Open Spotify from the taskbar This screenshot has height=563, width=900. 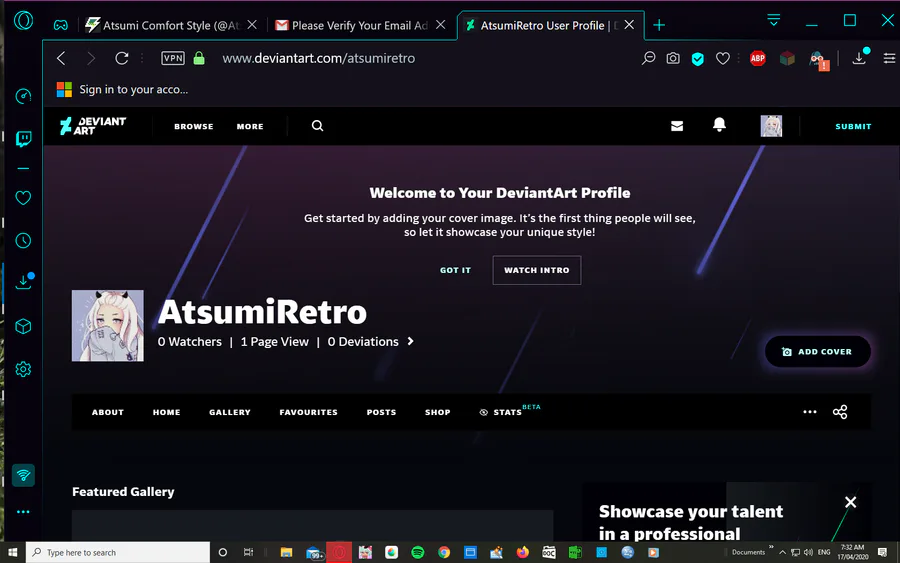pyautogui.click(x=418, y=552)
